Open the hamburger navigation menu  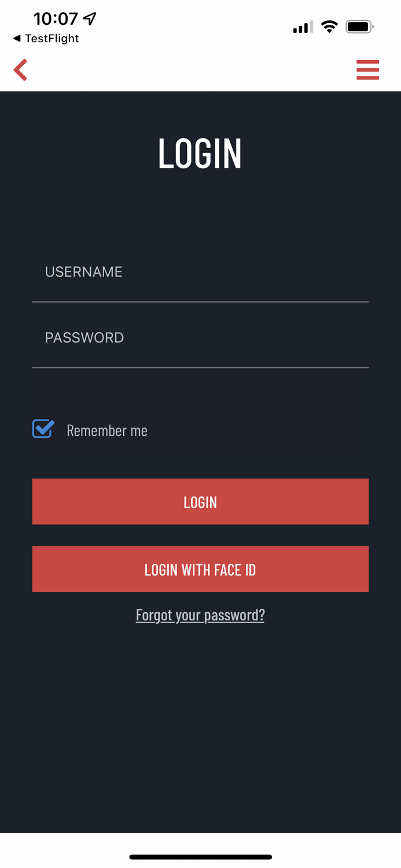coord(368,69)
